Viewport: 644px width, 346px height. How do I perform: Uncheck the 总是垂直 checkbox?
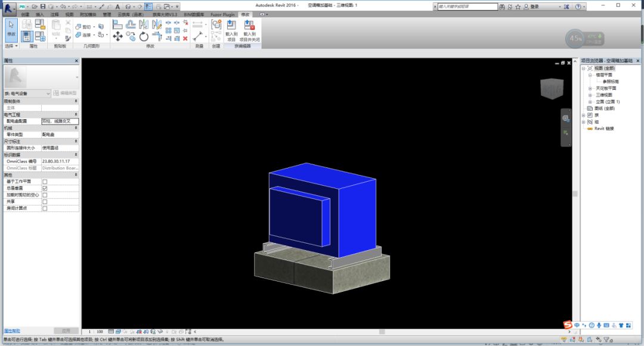pos(45,188)
